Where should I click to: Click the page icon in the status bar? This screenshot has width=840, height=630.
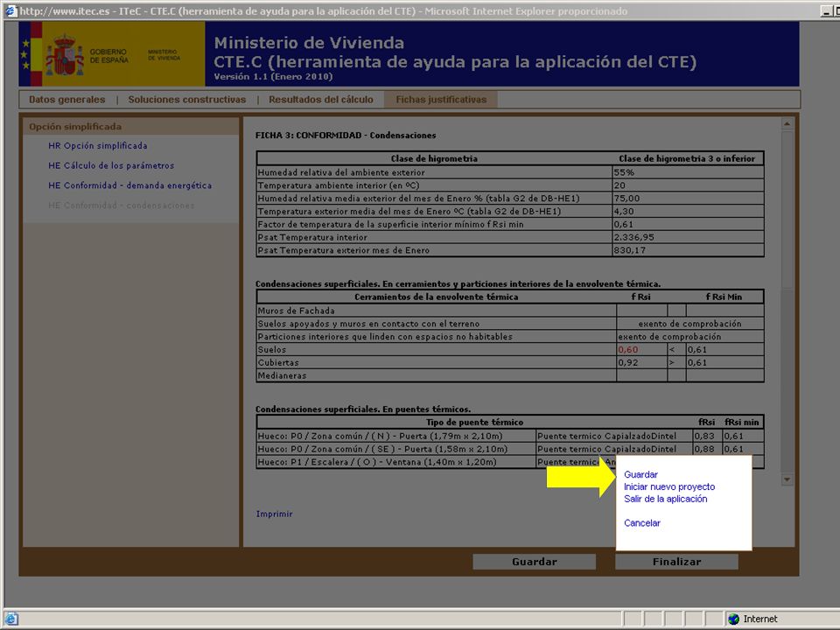[x=10, y=619]
